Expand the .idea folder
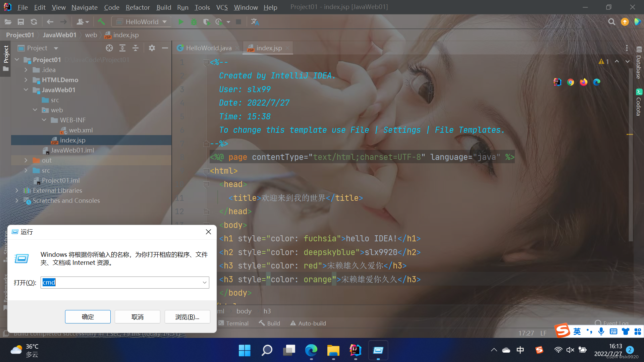 point(26,70)
